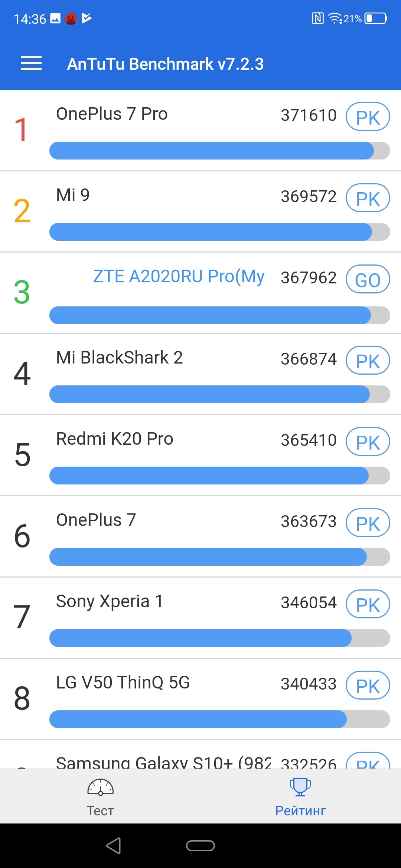The height and width of the screenshot is (868, 401).
Task: Tap the battery indicator icon
Action: click(376, 18)
